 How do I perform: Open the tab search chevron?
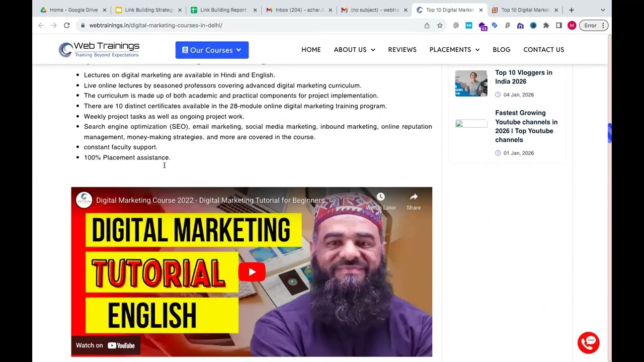(x=603, y=10)
